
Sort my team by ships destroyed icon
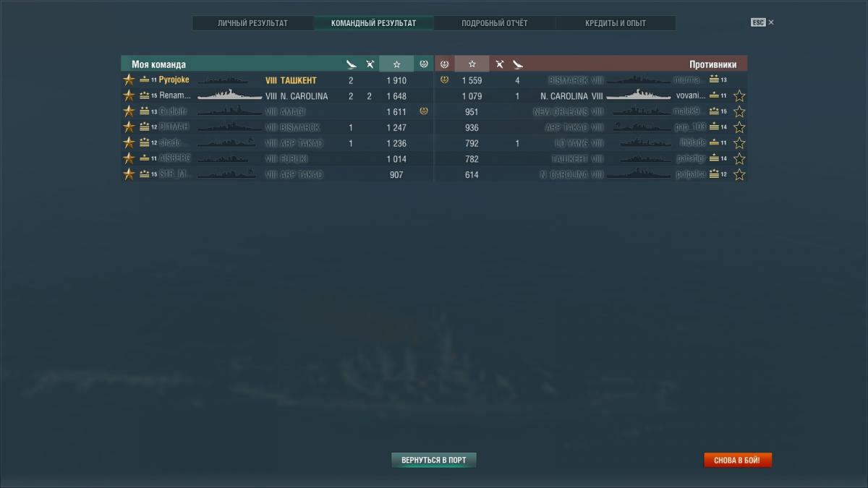tap(351, 64)
